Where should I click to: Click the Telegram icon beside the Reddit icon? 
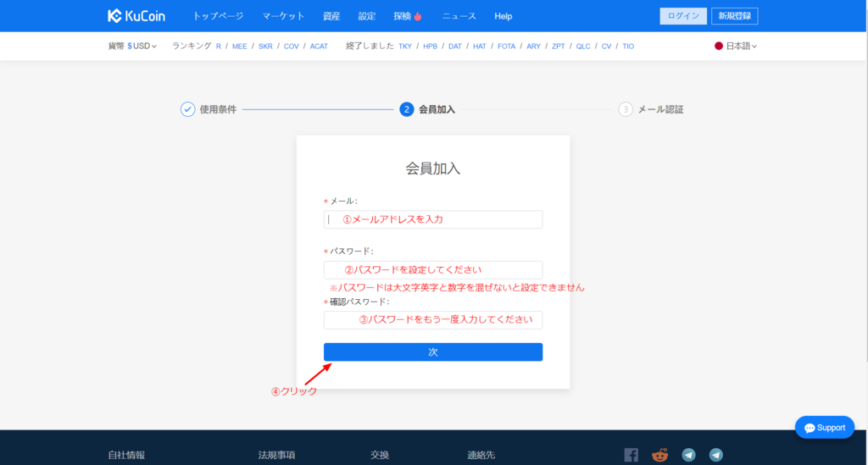(688, 455)
